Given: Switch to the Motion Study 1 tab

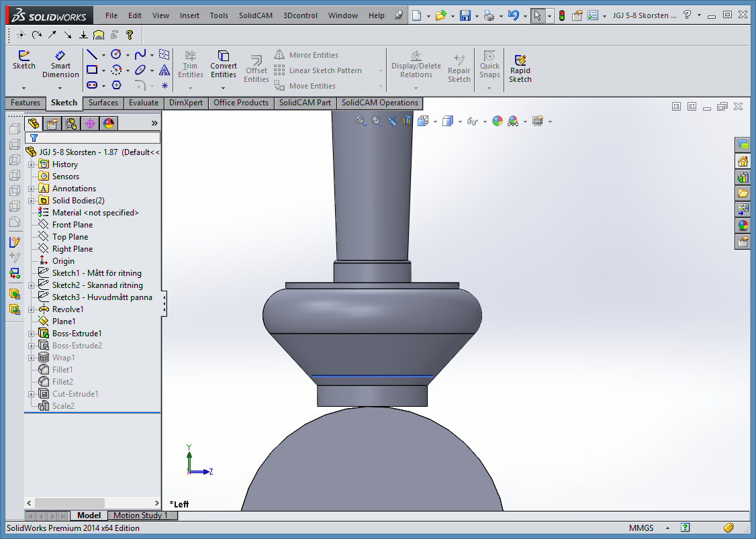Looking at the screenshot, I should pos(141,516).
